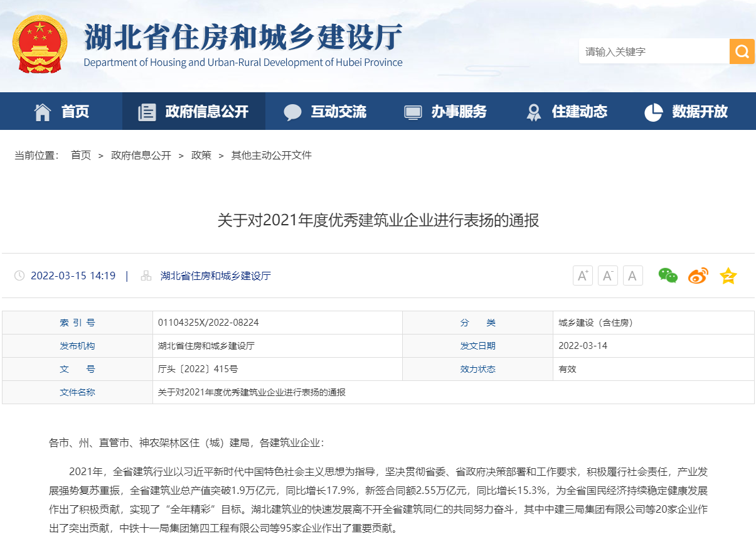Click 政府信息公开 breadcrumb link
This screenshot has height=541, width=756.
pyautogui.click(x=141, y=155)
